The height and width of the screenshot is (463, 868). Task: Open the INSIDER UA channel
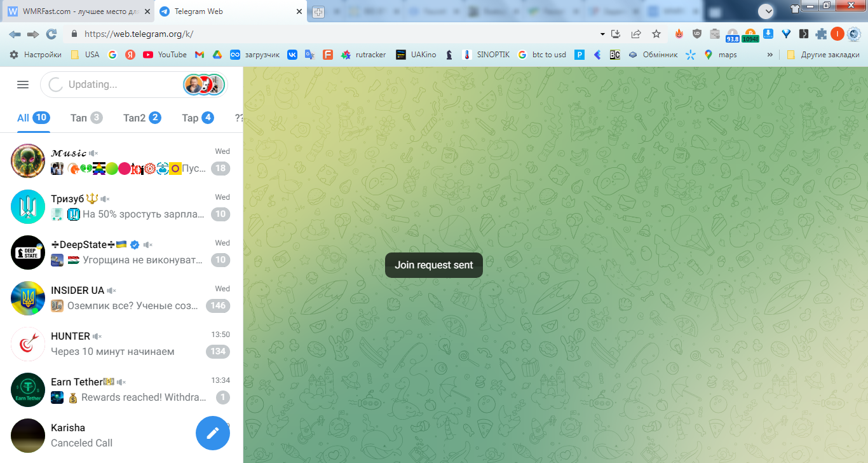click(121, 298)
